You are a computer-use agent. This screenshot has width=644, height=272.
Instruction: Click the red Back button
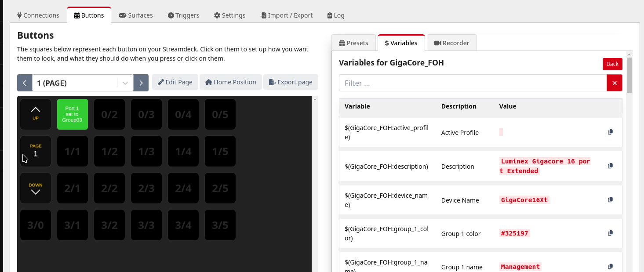coord(612,64)
